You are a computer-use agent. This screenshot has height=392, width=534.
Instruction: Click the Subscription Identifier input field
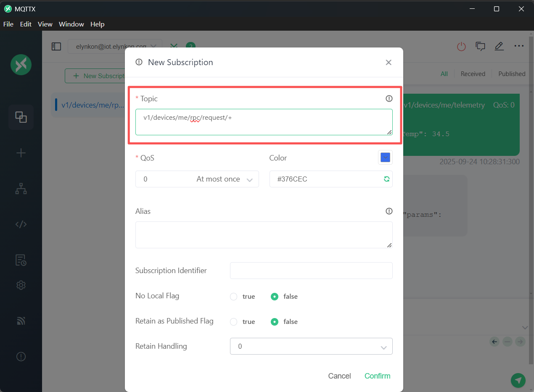pyautogui.click(x=311, y=271)
